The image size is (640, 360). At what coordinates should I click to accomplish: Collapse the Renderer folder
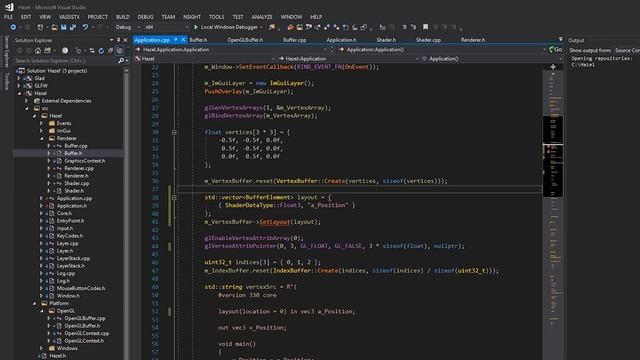click(x=42, y=138)
